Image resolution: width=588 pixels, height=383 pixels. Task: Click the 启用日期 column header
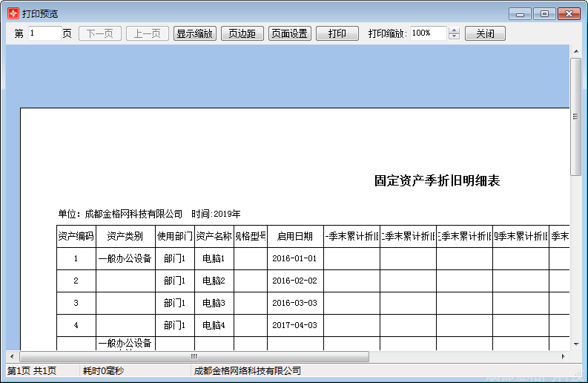(295, 236)
